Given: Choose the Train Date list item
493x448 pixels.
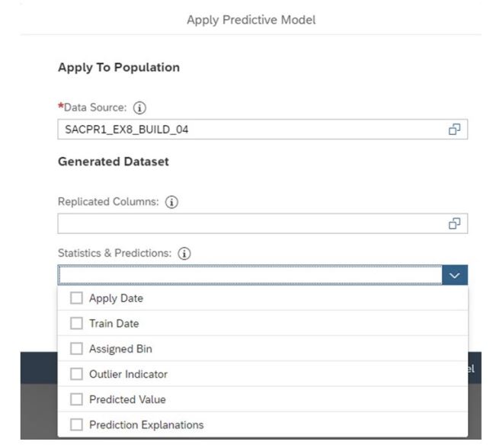Looking at the screenshot, I should click(x=114, y=323).
